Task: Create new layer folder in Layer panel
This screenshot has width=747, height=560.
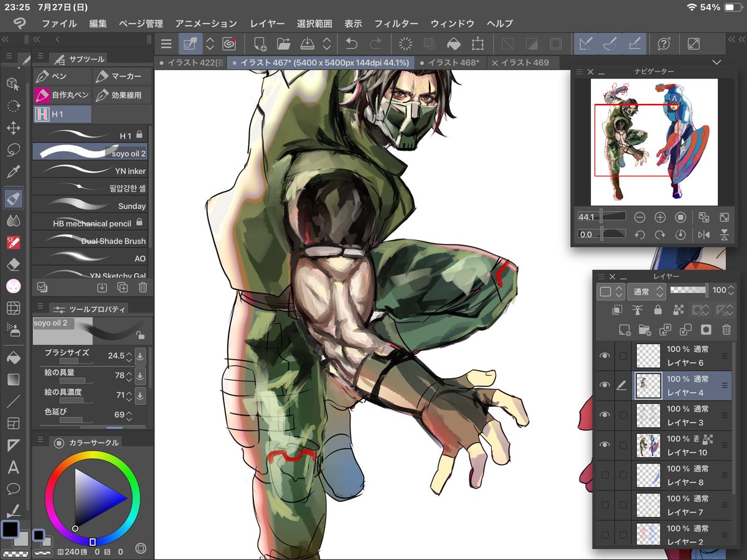Action: (x=644, y=330)
